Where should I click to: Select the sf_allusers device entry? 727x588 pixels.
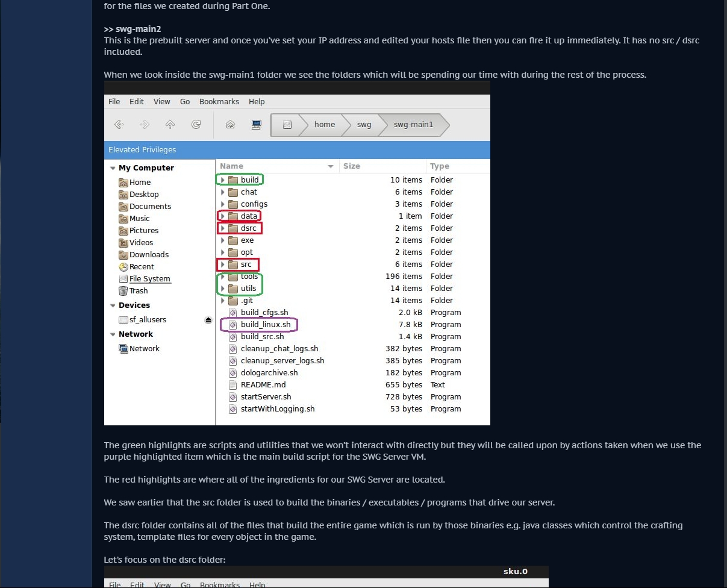(143, 320)
